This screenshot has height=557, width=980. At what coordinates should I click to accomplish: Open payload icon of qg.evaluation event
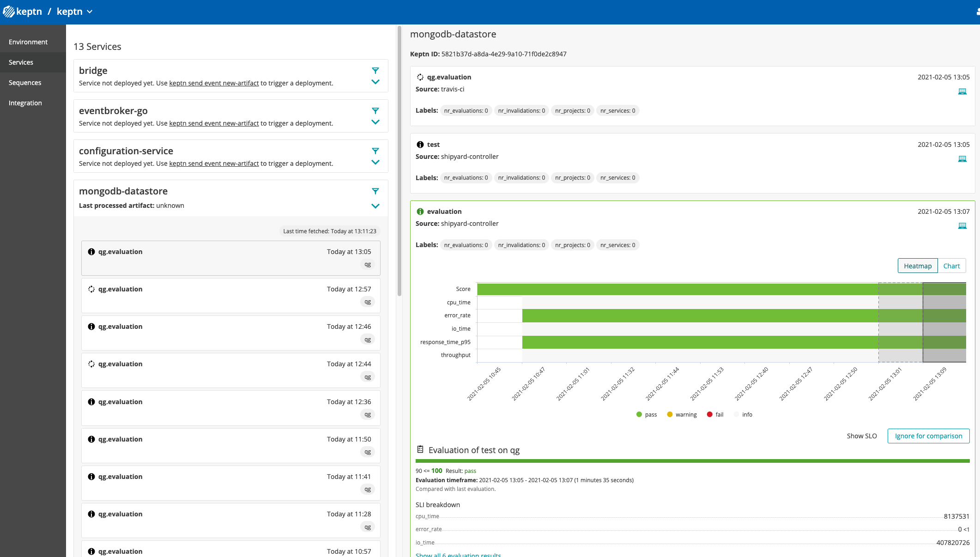pos(962,91)
